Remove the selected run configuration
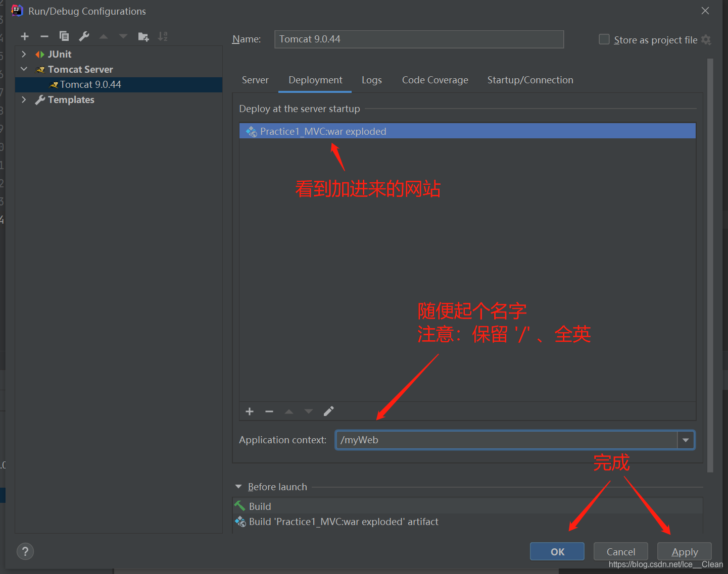 [44, 36]
